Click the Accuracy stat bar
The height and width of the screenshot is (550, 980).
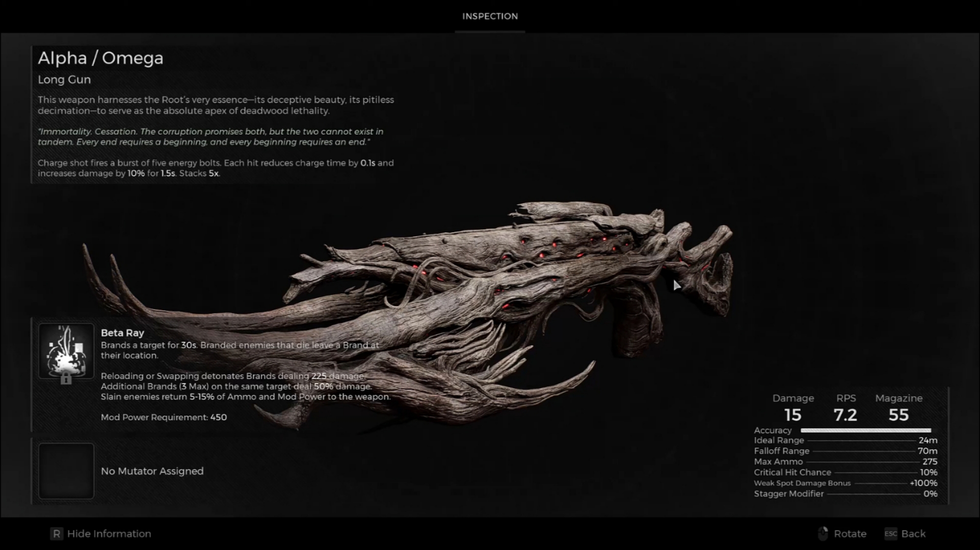865,430
